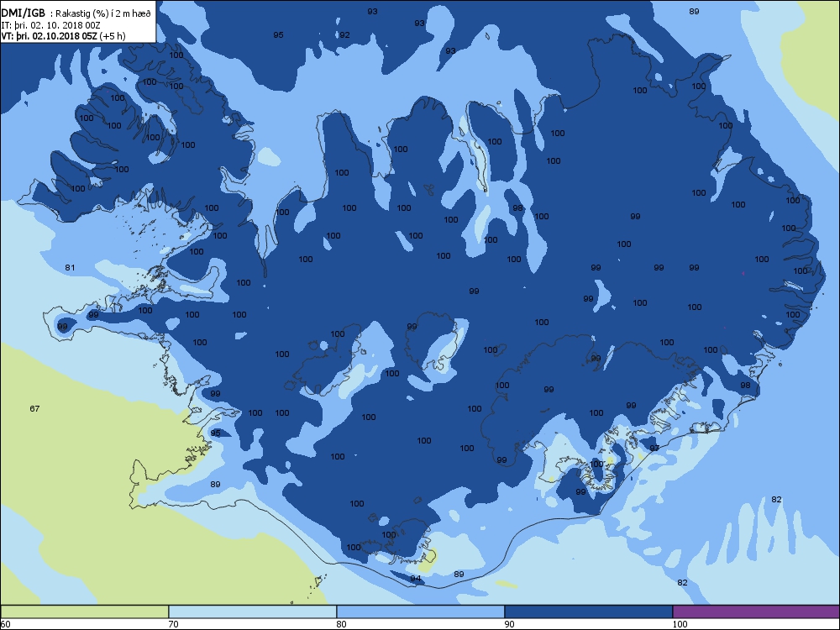Click the legend scale label 80

(x=341, y=624)
